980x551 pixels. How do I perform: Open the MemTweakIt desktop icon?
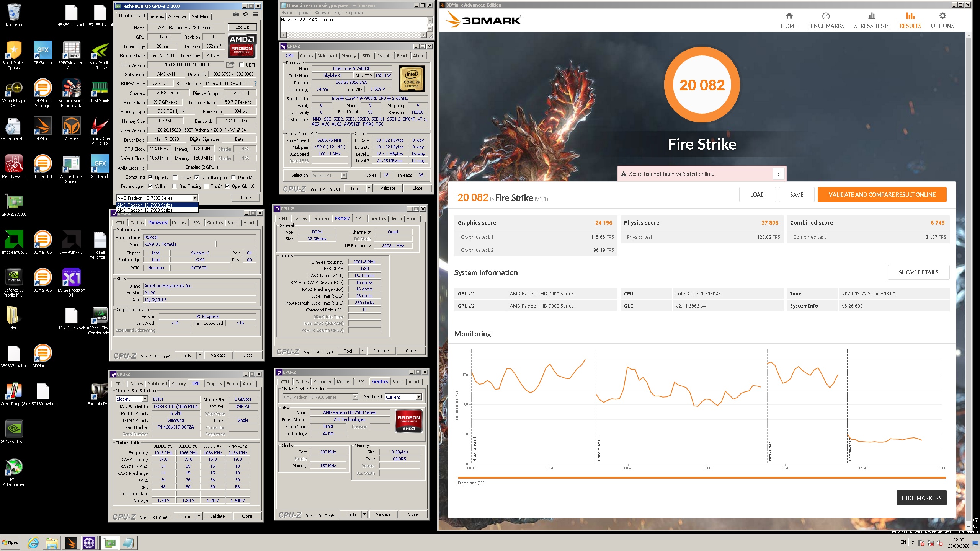coord(14,166)
